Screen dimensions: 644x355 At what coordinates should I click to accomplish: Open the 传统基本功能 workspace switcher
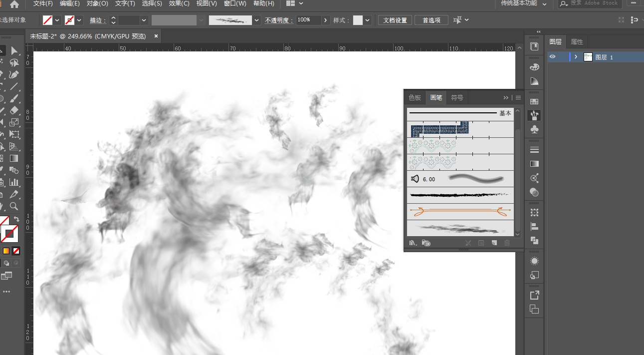coord(523,3)
